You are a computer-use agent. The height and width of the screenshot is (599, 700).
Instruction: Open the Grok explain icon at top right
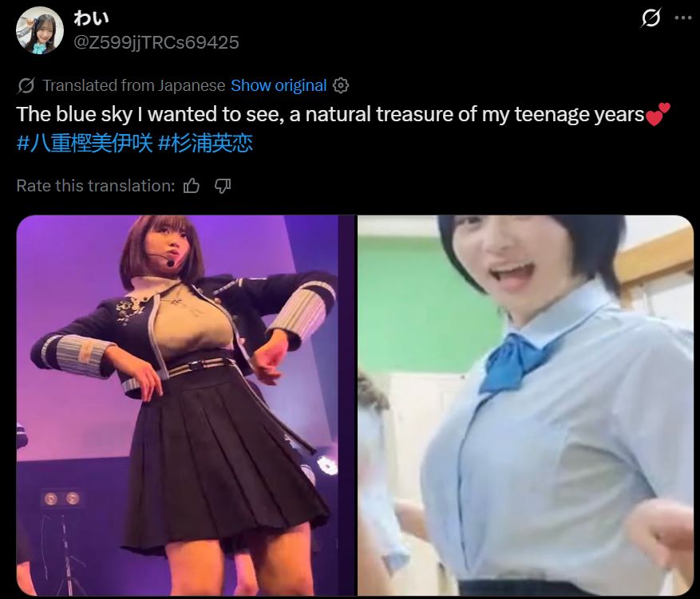coord(651,18)
